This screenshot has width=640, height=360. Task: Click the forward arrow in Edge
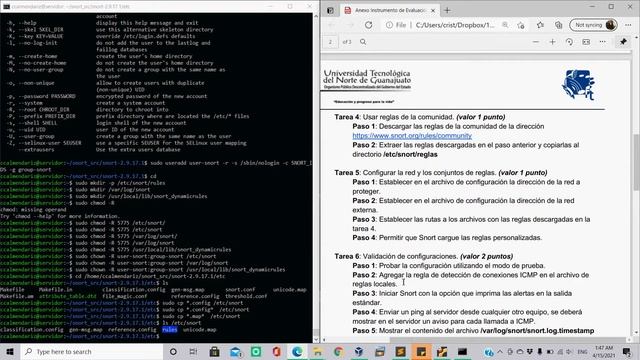[350, 25]
